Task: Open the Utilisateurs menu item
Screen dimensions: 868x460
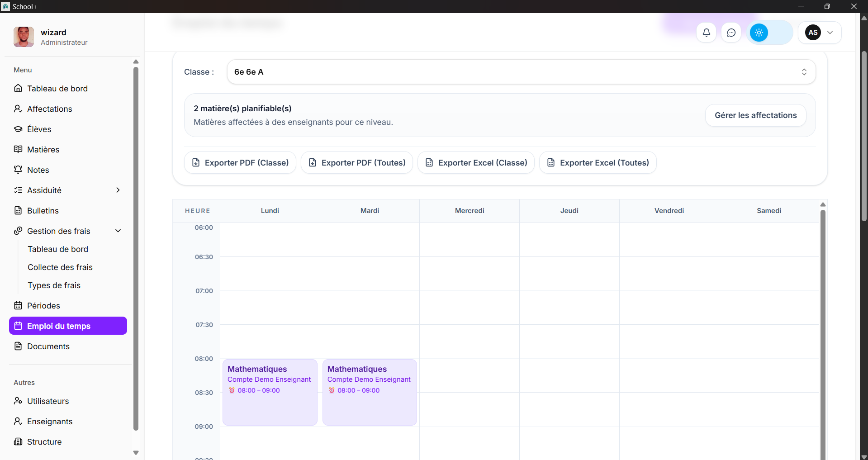Action: (x=68, y=401)
